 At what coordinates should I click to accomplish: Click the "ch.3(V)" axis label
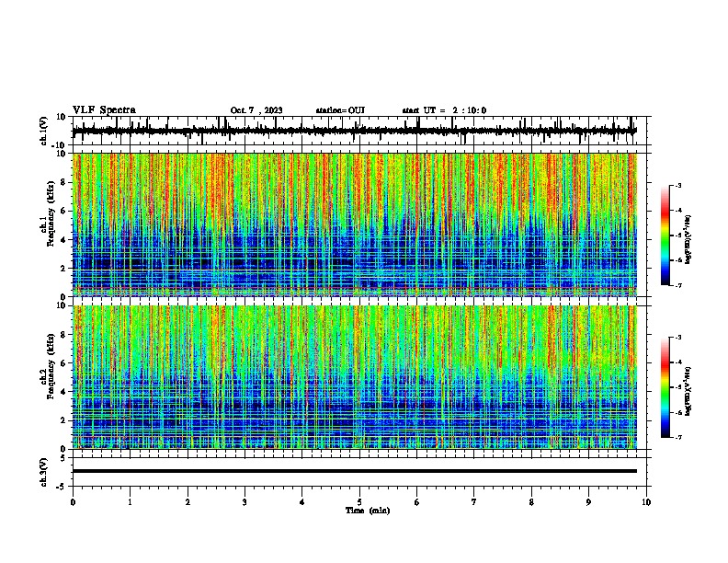[x=44, y=472]
